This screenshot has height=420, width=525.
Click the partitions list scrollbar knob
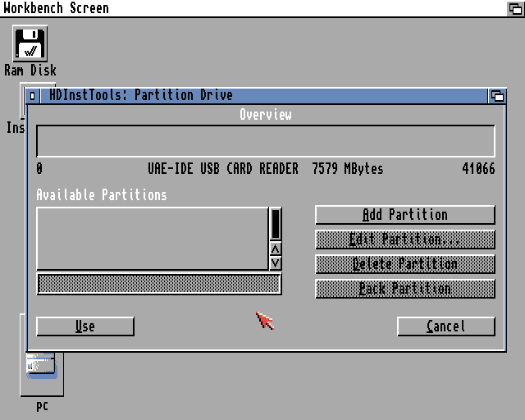coord(276,223)
